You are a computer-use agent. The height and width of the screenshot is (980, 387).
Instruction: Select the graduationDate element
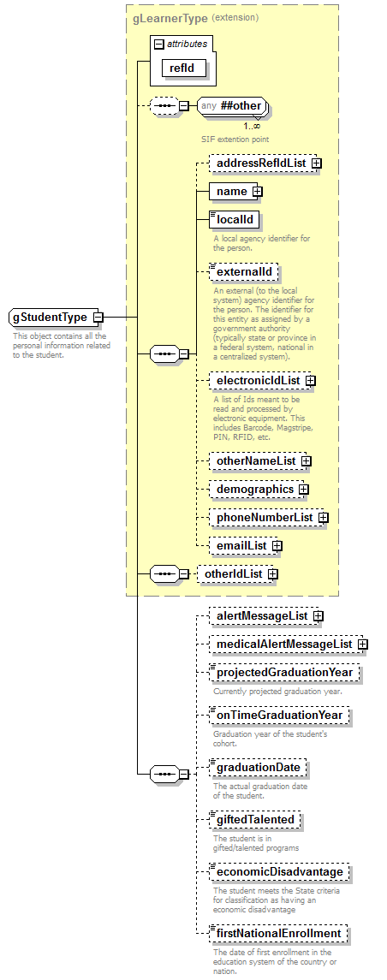click(258, 767)
